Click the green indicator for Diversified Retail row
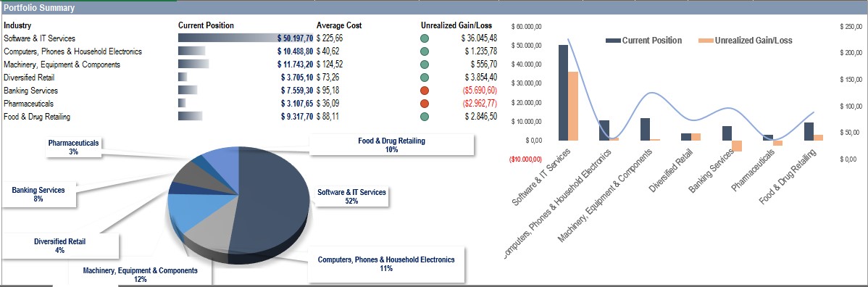The width and height of the screenshot is (868, 287). [425, 78]
